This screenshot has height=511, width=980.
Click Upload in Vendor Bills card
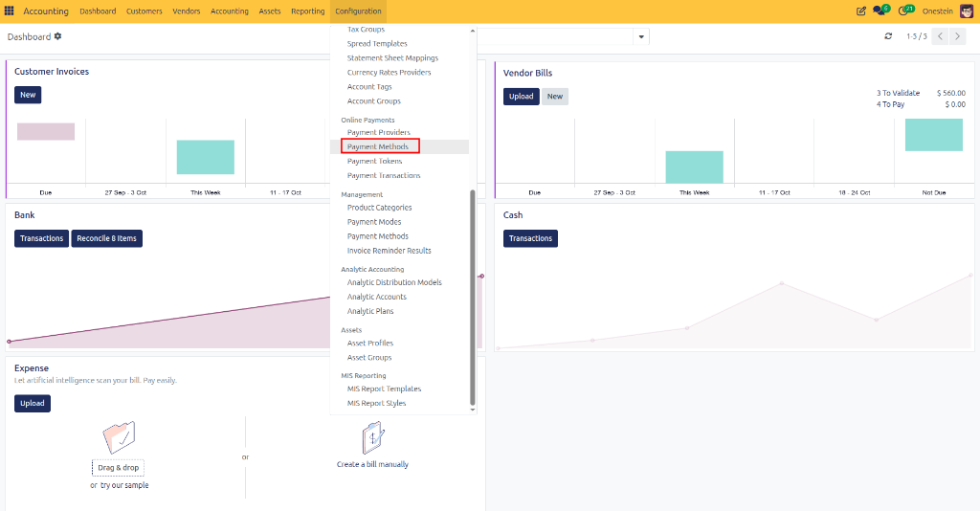click(522, 97)
